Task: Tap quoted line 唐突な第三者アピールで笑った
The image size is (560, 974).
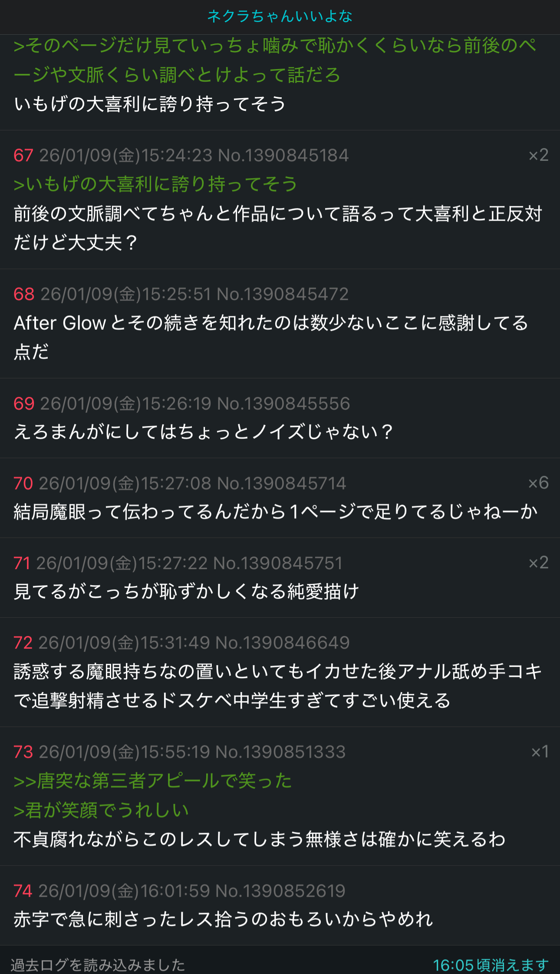Action: tap(153, 781)
